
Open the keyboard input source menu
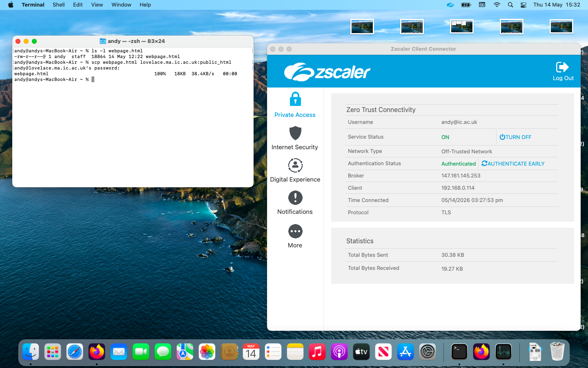[482, 5]
